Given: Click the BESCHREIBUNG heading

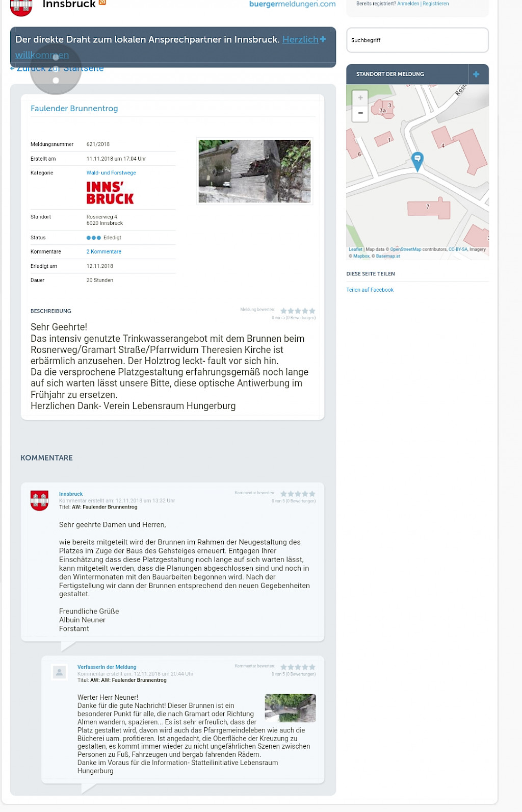Looking at the screenshot, I should click(x=51, y=311).
